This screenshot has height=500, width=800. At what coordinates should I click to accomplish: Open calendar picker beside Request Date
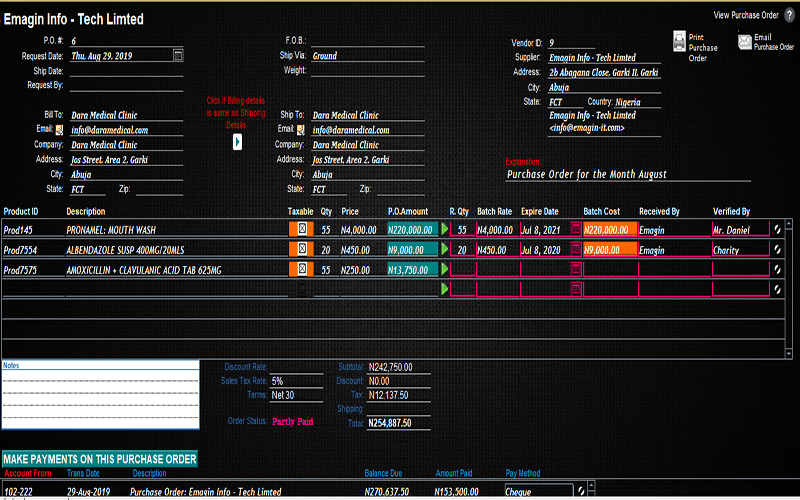point(178,56)
